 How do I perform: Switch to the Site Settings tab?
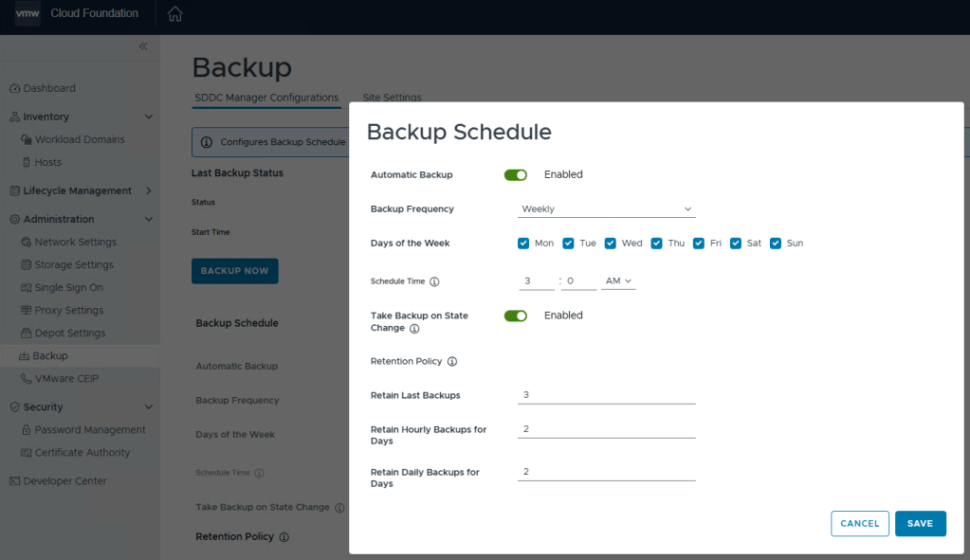pyautogui.click(x=392, y=98)
